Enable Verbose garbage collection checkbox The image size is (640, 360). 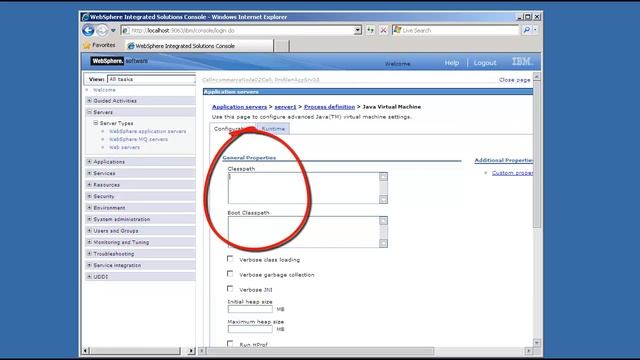pos(230,273)
